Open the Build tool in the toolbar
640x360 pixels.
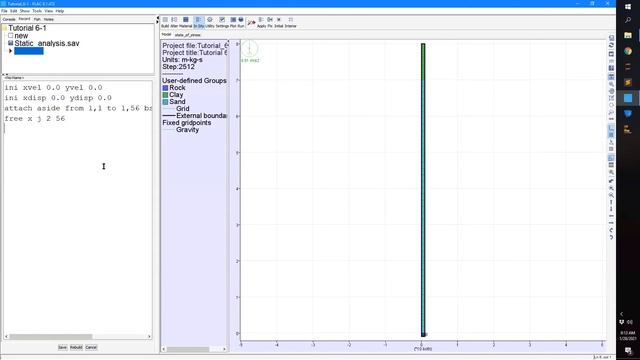coord(165,22)
